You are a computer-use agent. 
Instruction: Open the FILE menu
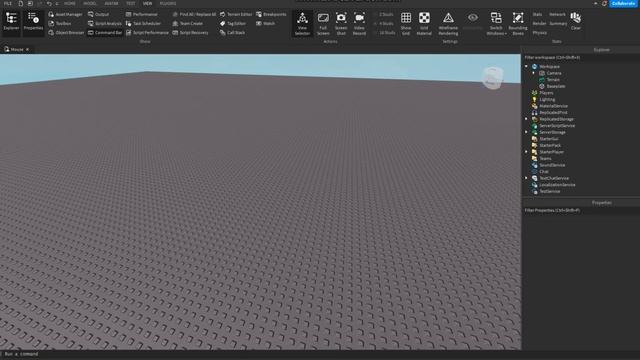click(x=8, y=3)
